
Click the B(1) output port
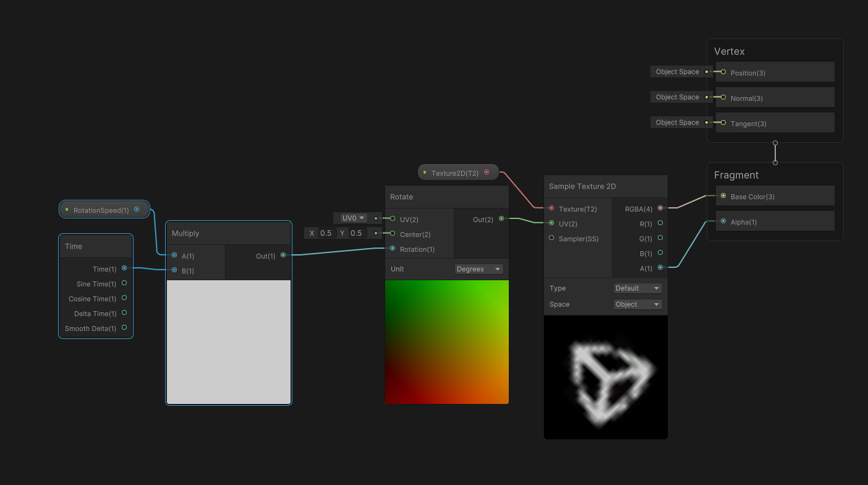coord(660,253)
